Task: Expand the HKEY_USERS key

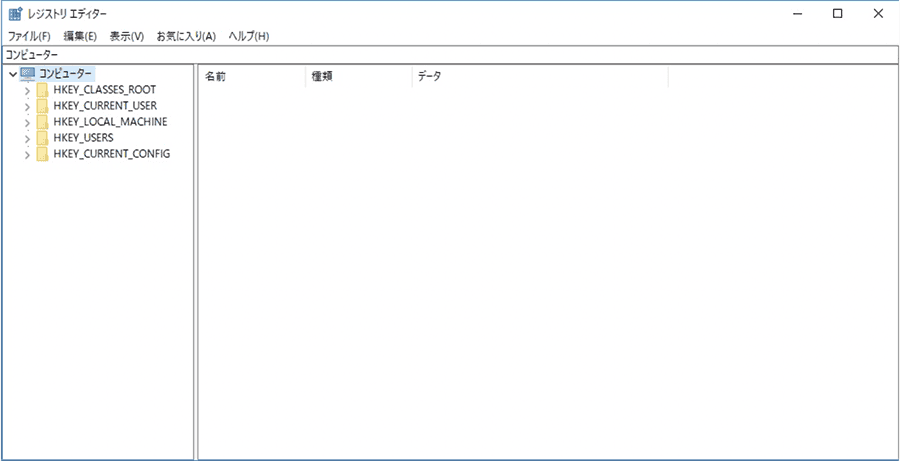Action: (27, 138)
